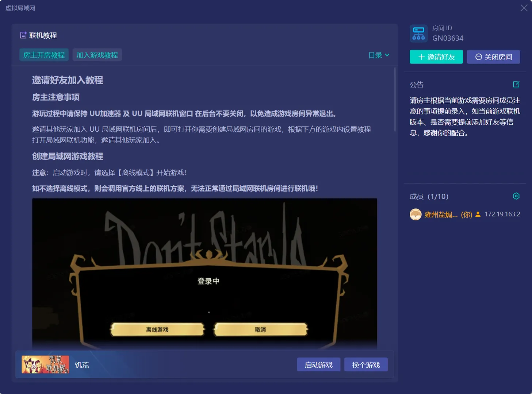The image size is (532, 394).
Task: Click the edit announcement icon
Action: pyautogui.click(x=516, y=84)
